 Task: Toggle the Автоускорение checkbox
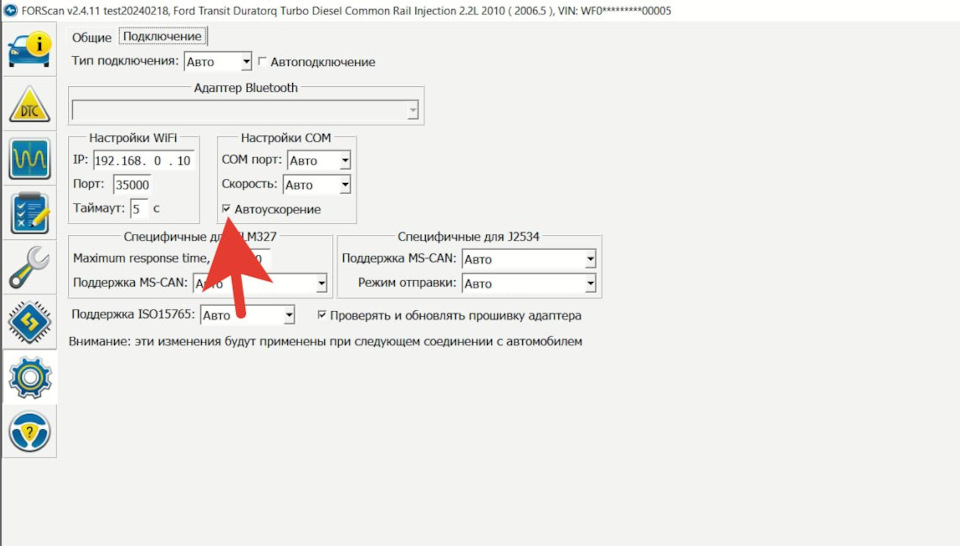tap(227, 209)
